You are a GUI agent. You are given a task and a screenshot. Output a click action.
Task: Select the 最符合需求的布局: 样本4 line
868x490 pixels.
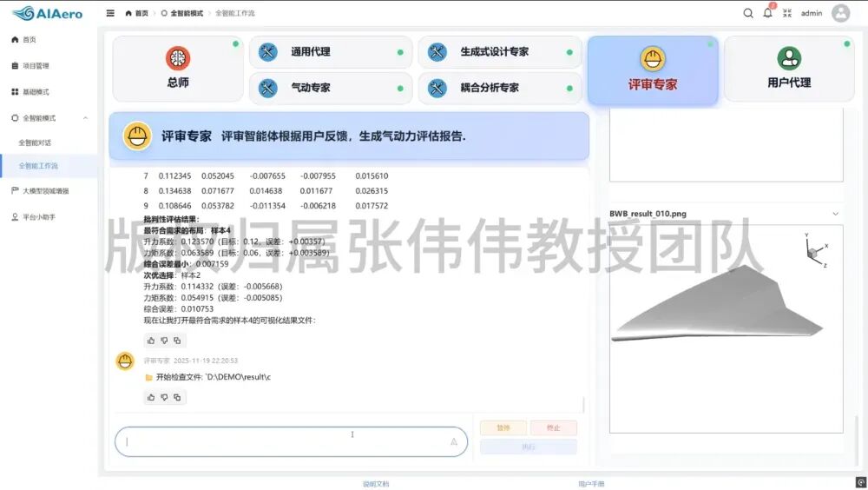click(x=187, y=230)
